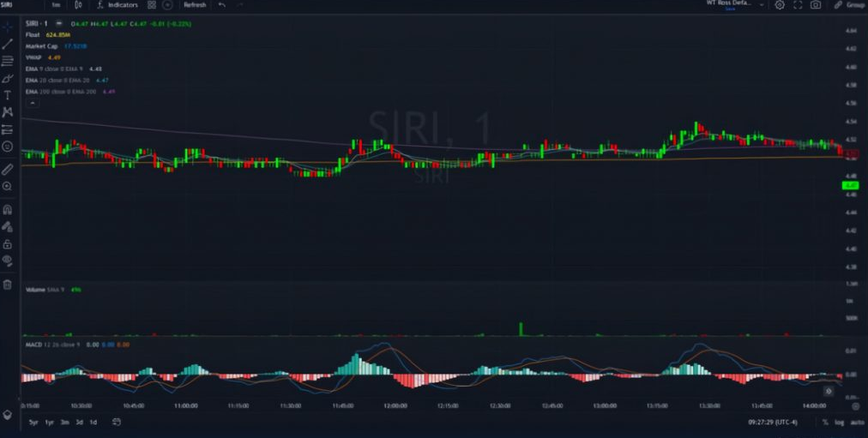Switch range to 3m
The height and width of the screenshot is (438, 868).
(65, 423)
